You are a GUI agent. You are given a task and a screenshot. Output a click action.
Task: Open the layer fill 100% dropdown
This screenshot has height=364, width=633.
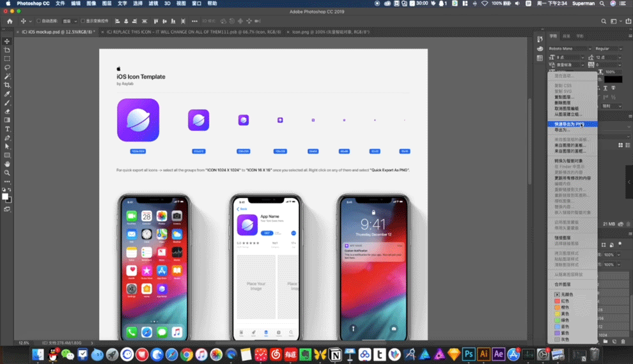pos(618,264)
